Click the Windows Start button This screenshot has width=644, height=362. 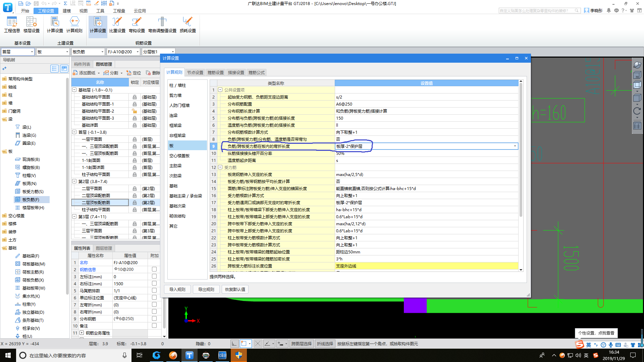(8, 355)
